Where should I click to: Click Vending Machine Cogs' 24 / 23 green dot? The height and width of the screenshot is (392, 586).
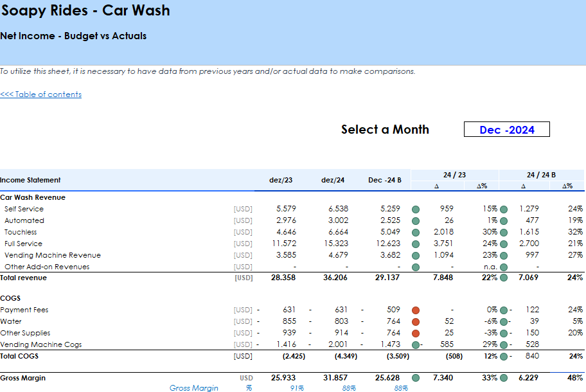416,345
